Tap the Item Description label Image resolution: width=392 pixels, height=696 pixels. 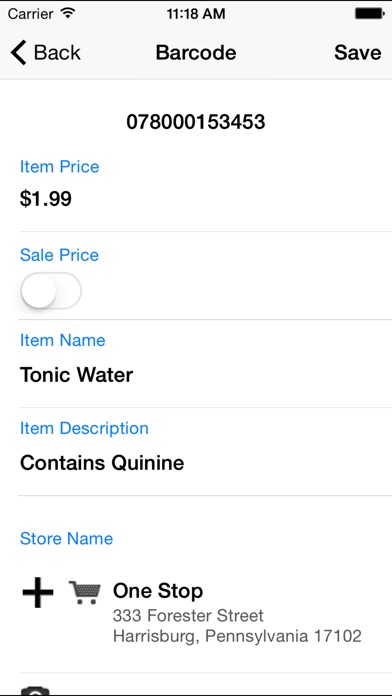point(84,429)
